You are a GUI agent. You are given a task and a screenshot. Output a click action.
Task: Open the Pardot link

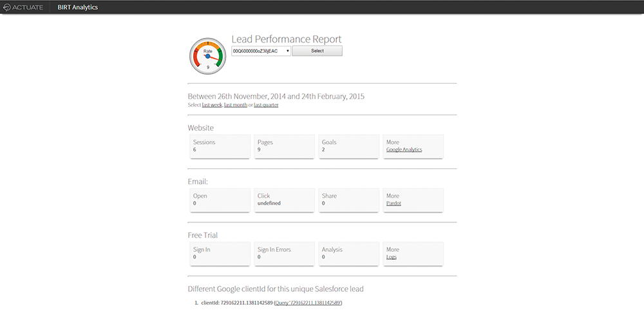(x=393, y=203)
